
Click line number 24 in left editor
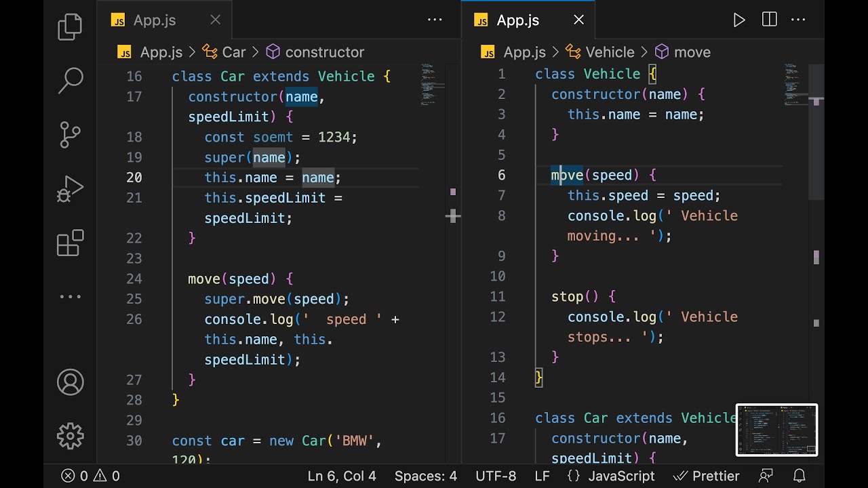tap(134, 279)
